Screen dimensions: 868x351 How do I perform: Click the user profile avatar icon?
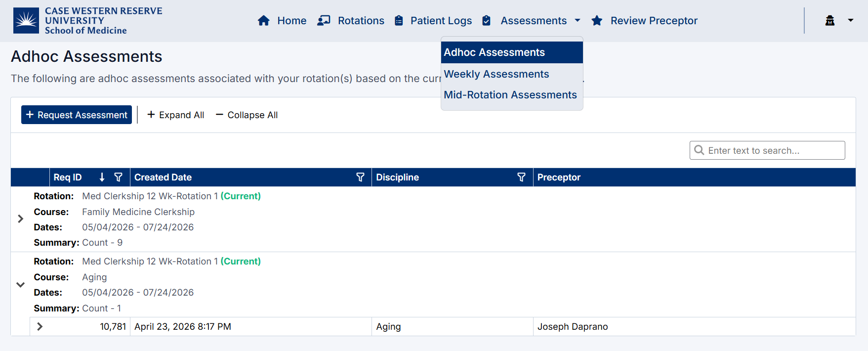pyautogui.click(x=830, y=21)
